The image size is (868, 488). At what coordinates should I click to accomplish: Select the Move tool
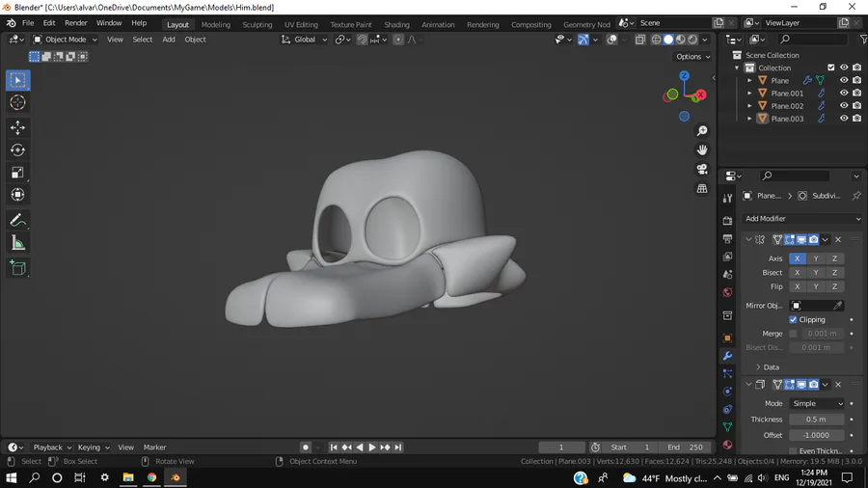[x=17, y=127]
